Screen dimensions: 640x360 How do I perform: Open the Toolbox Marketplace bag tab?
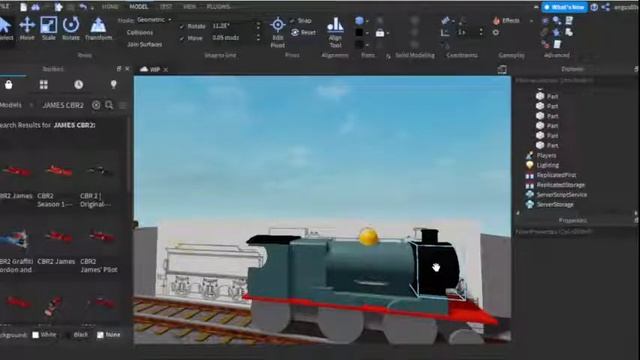(x=9, y=84)
